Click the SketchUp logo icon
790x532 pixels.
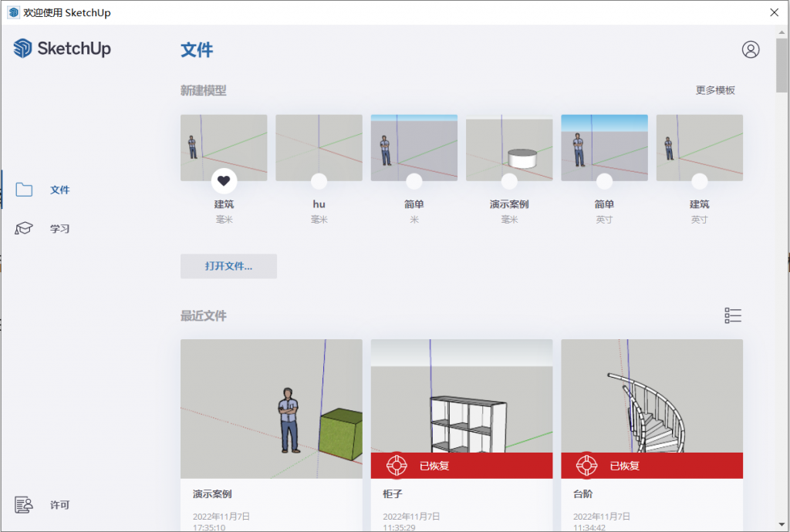21,49
